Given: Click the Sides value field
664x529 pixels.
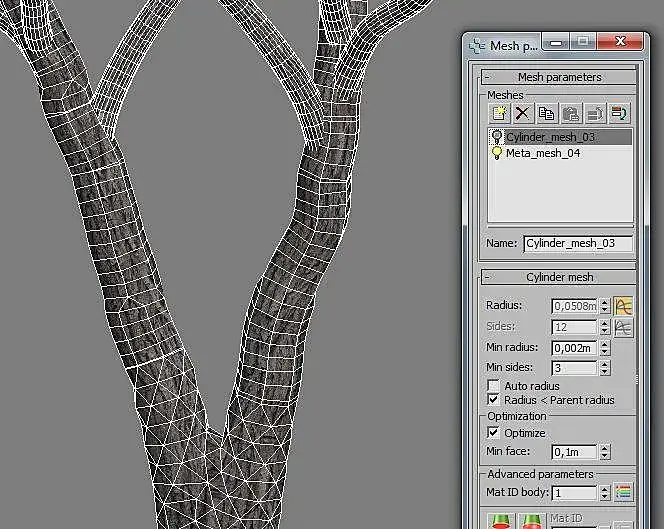Looking at the screenshot, I should (x=574, y=327).
